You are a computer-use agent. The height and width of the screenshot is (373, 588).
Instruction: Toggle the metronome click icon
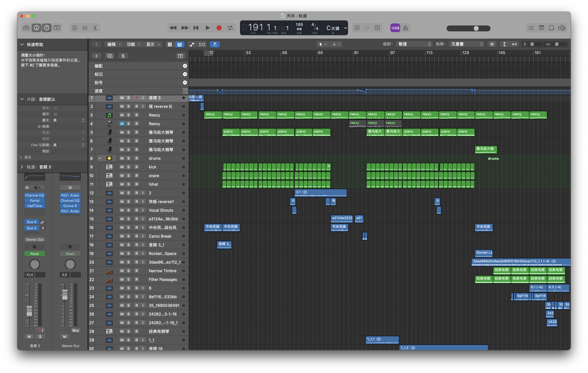click(406, 28)
